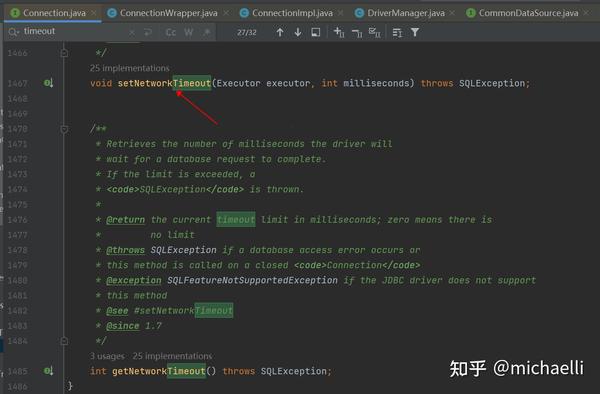Open search filter options funnel
Image resolution: width=600 pixels, height=394 pixels.
pyautogui.click(x=415, y=33)
